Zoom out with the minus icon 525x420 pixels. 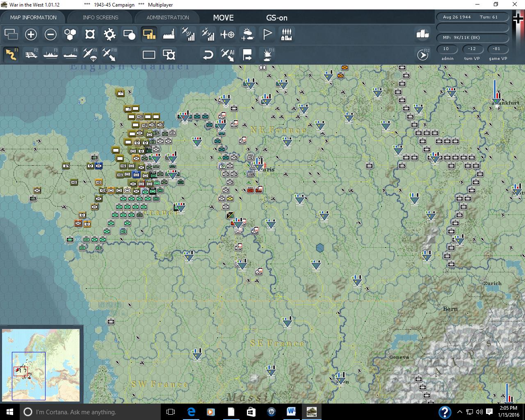click(50, 34)
